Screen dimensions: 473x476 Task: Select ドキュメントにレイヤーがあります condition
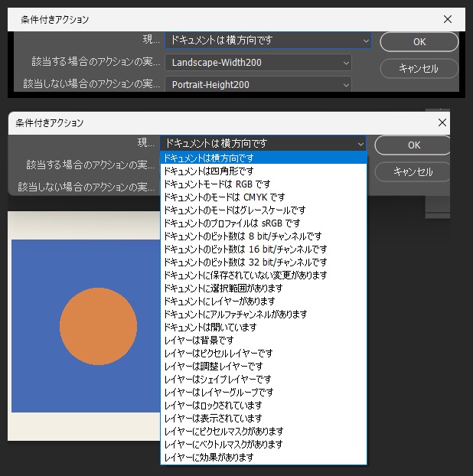263,302
